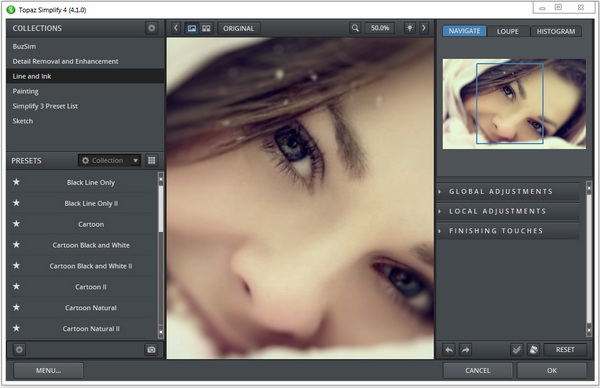Click the presets list scrollbar

click(x=161, y=255)
